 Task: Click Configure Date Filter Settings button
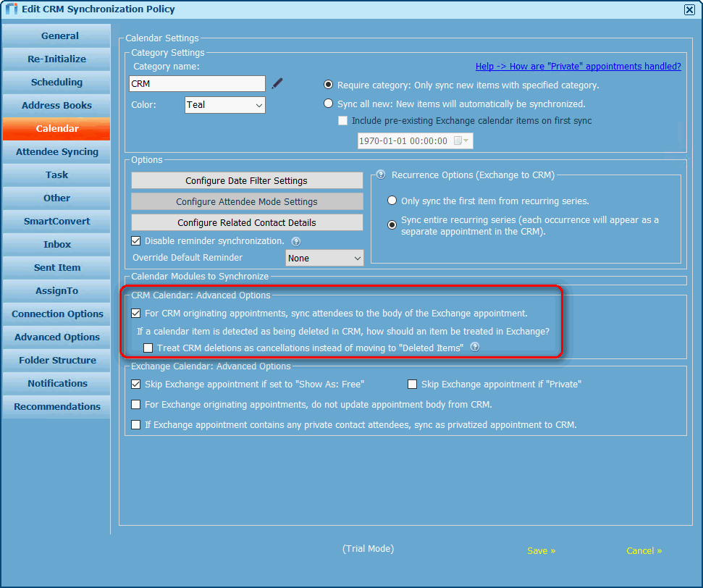pyautogui.click(x=247, y=181)
